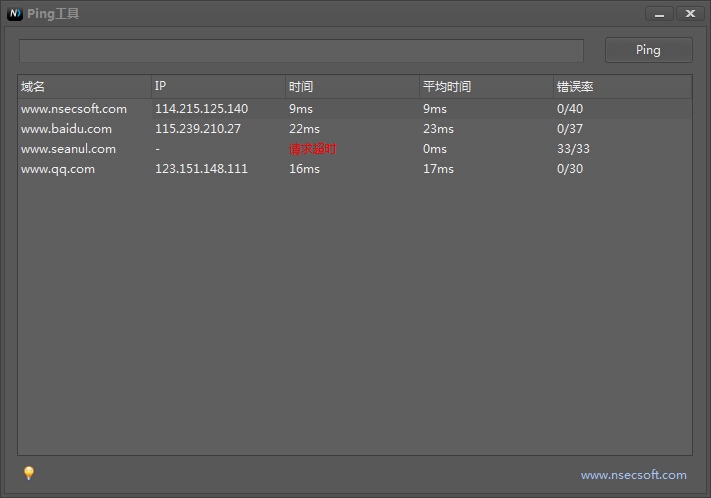
Task: Focus the domain input field
Action: [x=301, y=50]
